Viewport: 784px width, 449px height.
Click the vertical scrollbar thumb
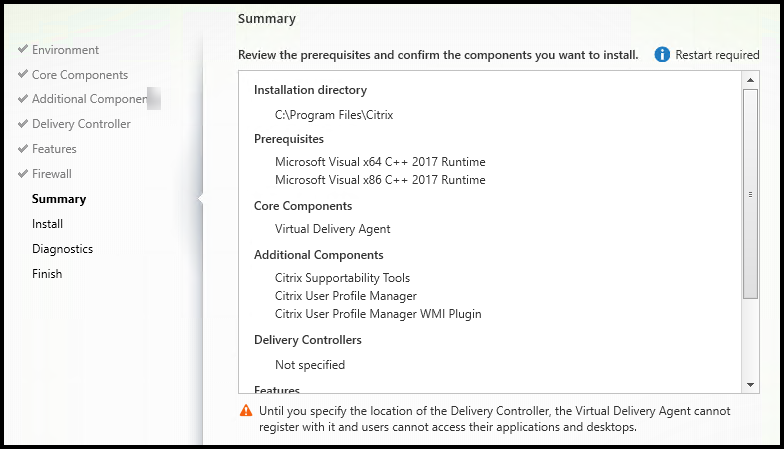click(750, 194)
